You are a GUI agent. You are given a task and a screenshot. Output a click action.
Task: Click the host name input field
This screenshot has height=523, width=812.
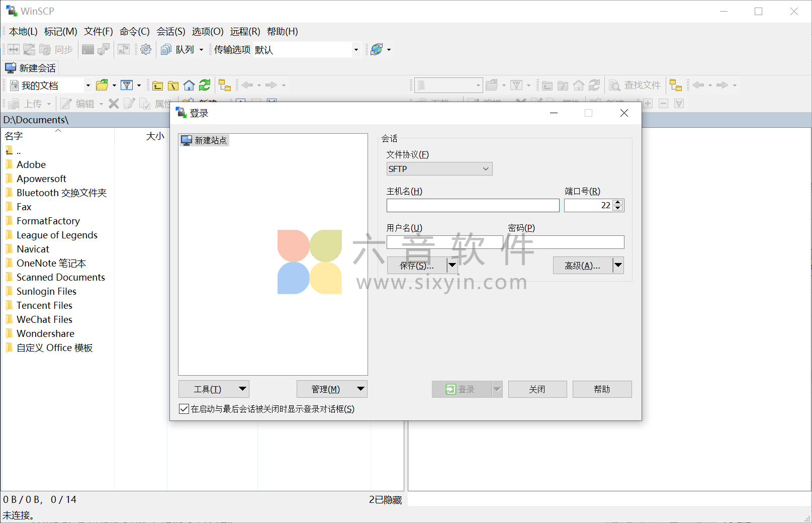pyautogui.click(x=472, y=205)
